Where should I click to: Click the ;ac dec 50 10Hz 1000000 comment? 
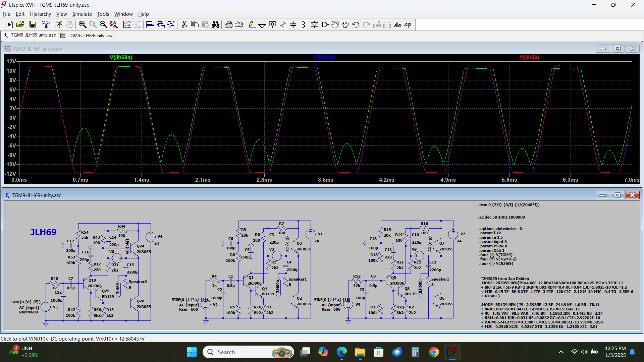[x=501, y=217]
